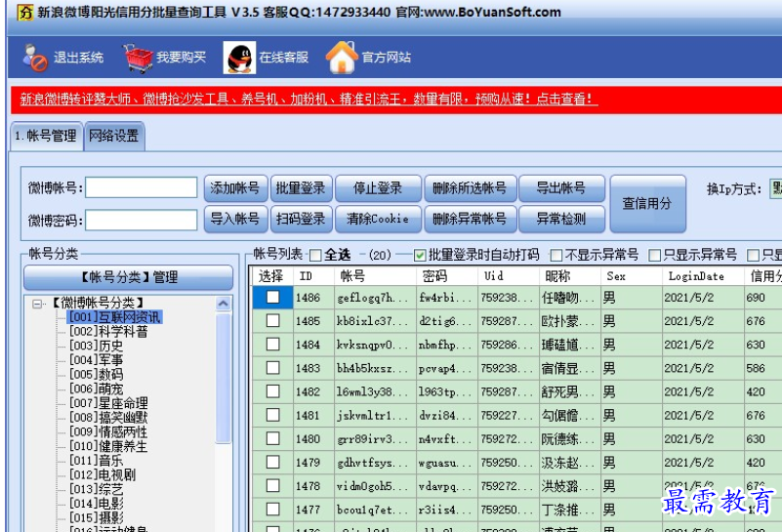Click 删除异常帐号 button
The width and height of the screenshot is (782, 532).
click(470, 219)
